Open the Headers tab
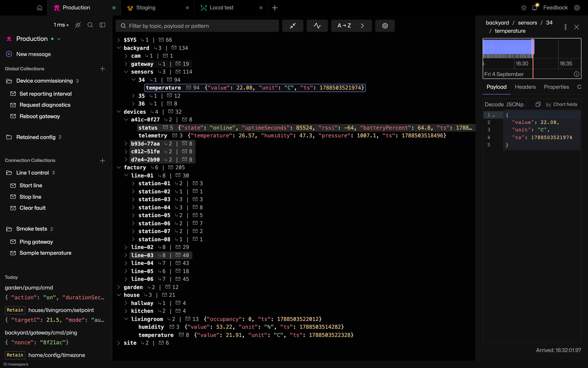The width and height of the screenshot is (588, 368). (525, 87)
